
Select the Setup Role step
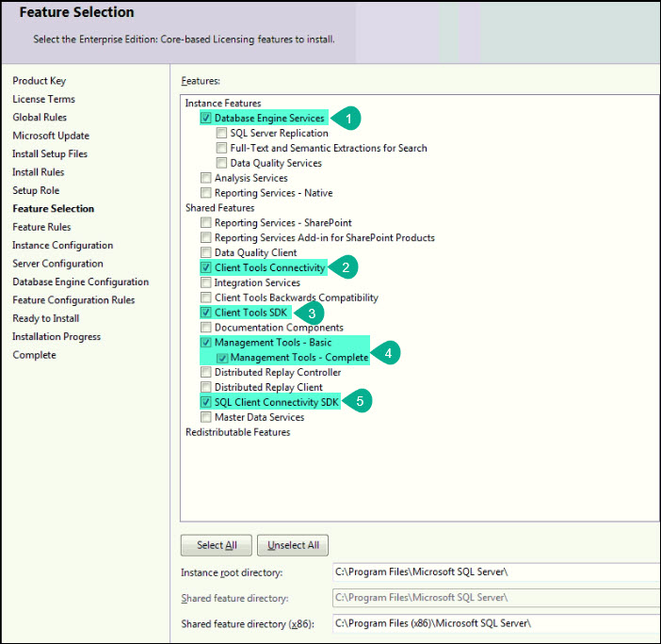click(x=36, y=190)
